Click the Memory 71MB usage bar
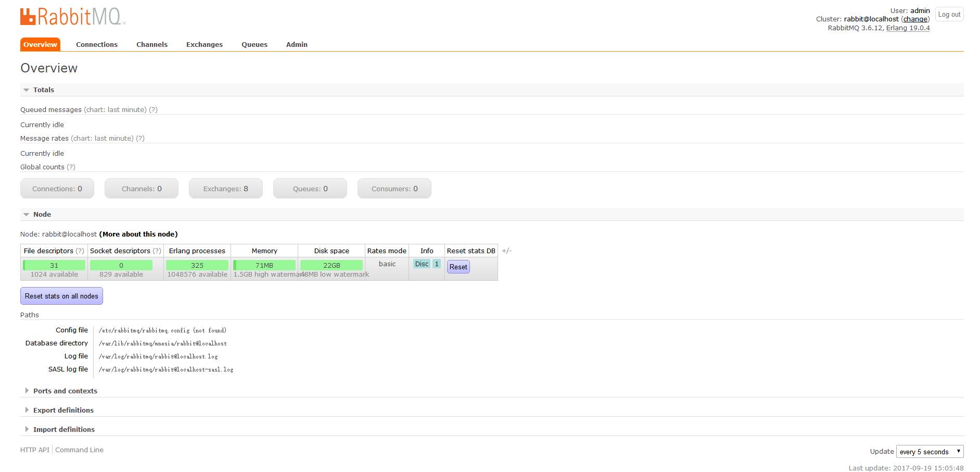 [264, 265]
